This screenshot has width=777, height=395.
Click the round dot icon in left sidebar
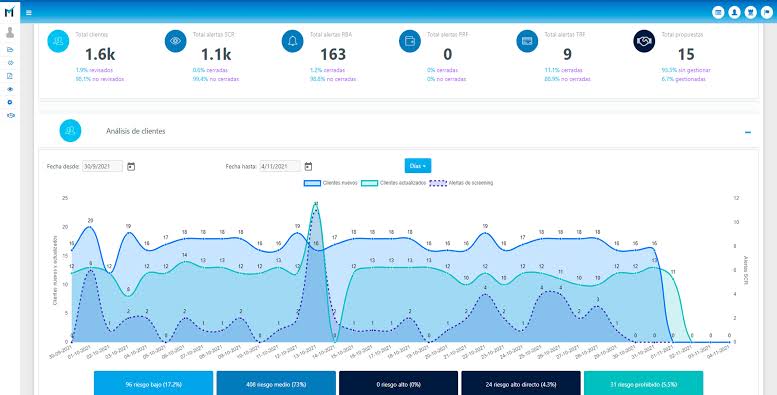pos(10,102)
